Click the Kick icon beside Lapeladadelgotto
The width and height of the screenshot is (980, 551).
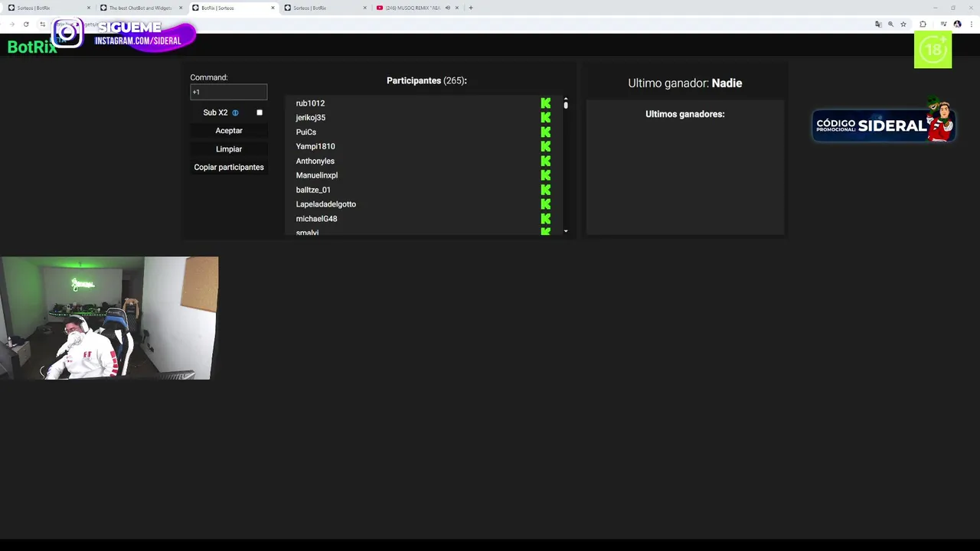click(546, 204)
